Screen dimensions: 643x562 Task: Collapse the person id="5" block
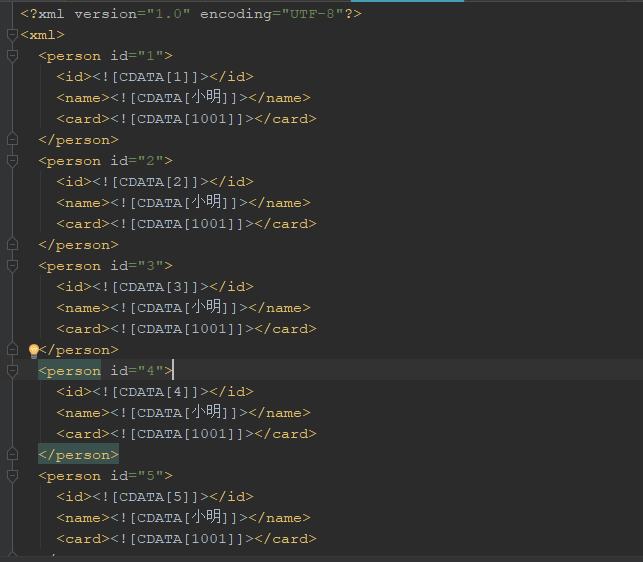(12, 476)
